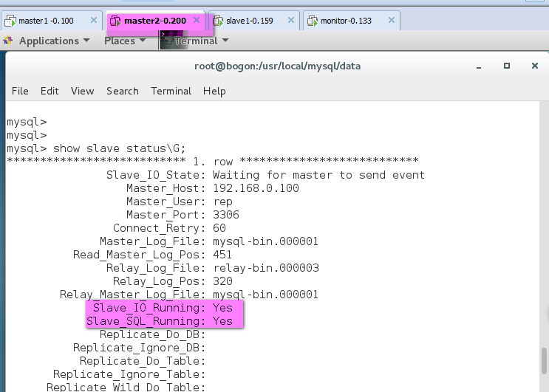Click the master1 VM tab icon
The width and height of the screenshot is (549, 392).
10,21
